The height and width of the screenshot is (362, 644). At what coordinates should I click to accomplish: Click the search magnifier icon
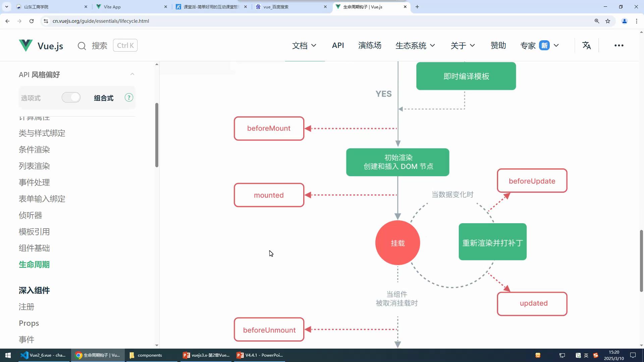coord(82,46)
